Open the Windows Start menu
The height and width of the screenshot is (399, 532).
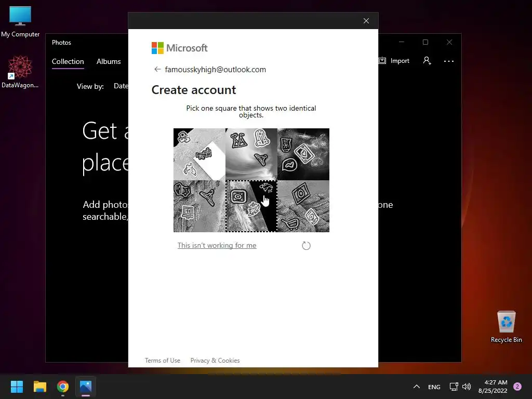point(17,387)
